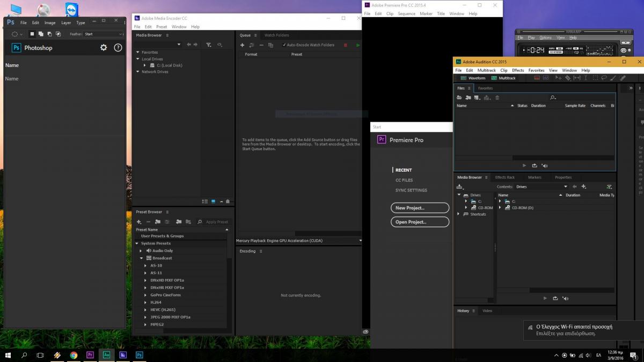Click Start Queue green play button

(358, 45)
